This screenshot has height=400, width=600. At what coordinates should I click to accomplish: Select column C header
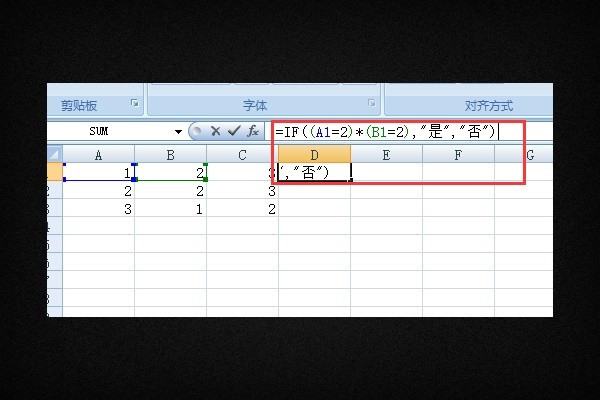click(242, 155)
